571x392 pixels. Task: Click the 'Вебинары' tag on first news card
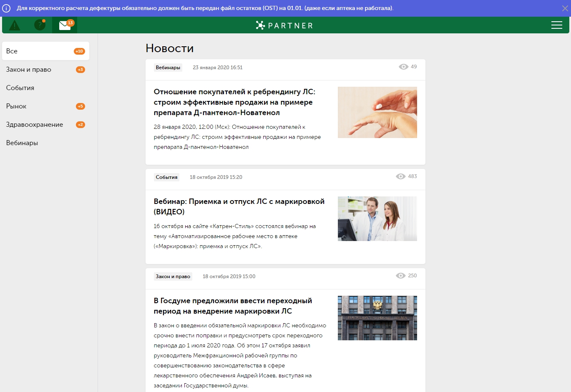(168, 68)
